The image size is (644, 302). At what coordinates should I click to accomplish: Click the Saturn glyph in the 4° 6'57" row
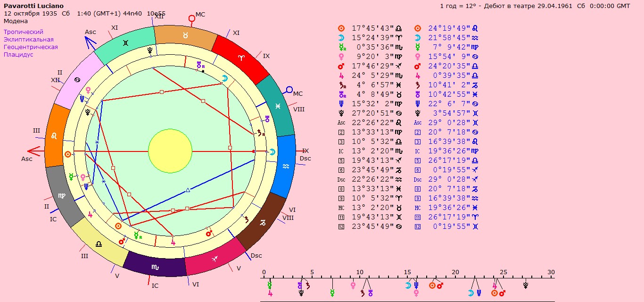[x=342, y=85]
